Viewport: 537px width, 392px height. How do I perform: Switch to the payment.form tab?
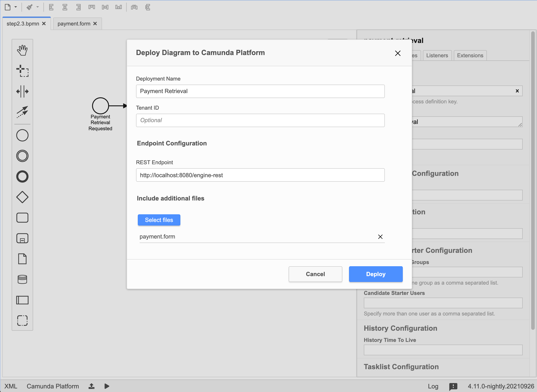(74, 24)
